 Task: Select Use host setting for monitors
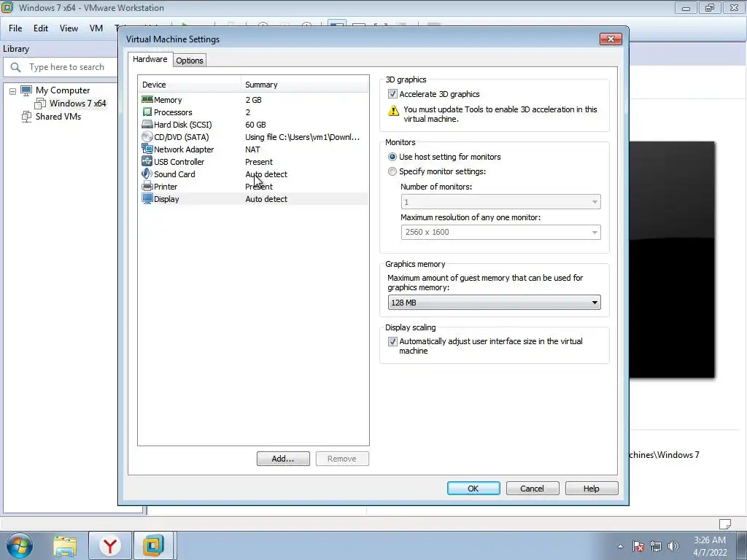[392, 157]
